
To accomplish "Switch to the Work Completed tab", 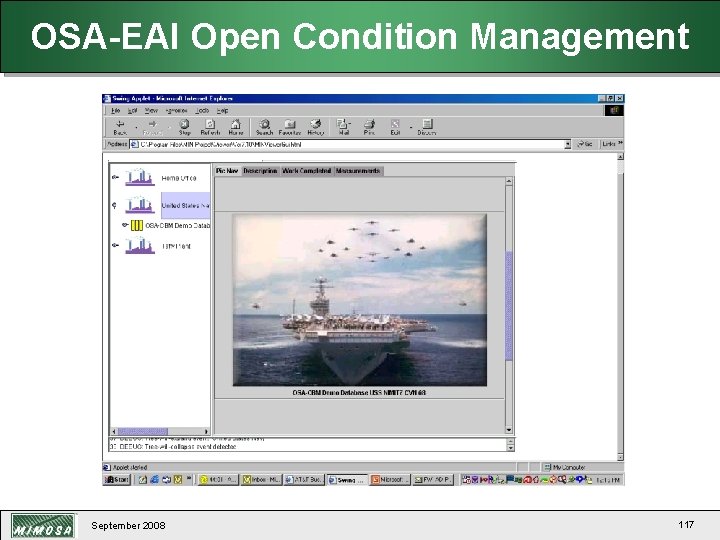I will click(307, 171).
